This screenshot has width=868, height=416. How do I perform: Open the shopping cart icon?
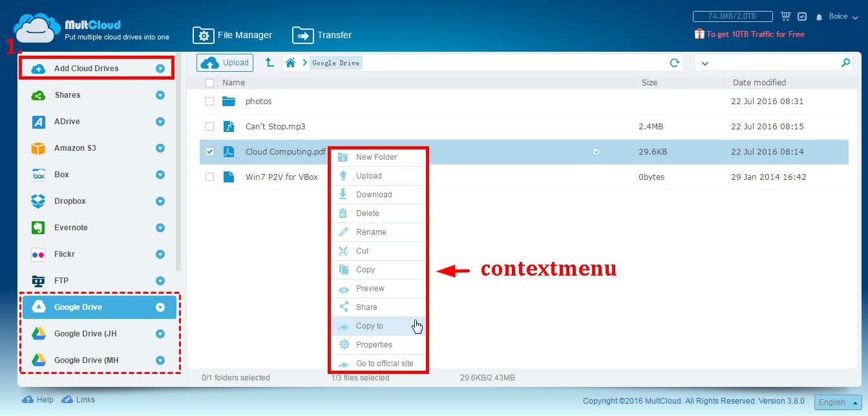coord(786,16)
